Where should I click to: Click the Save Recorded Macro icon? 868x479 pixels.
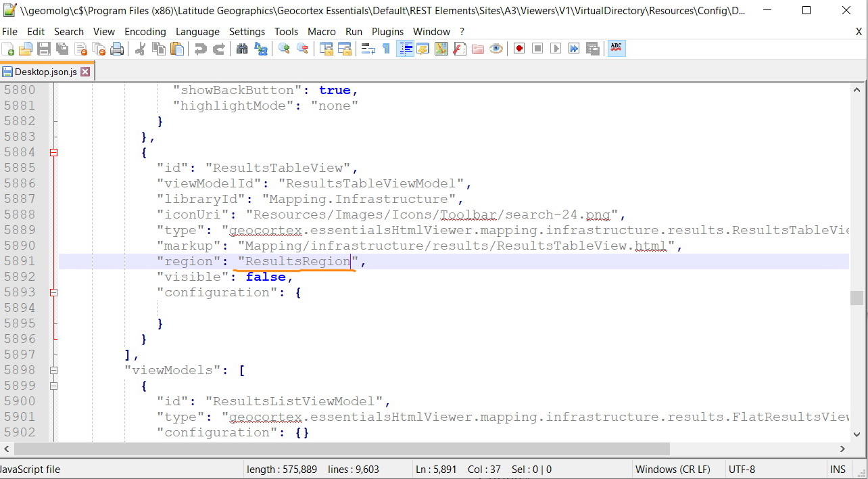click(592, 49)
